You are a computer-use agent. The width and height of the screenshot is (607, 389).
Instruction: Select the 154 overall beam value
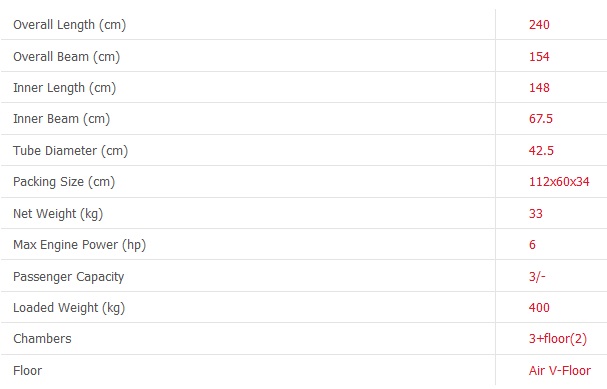point(539,57)
